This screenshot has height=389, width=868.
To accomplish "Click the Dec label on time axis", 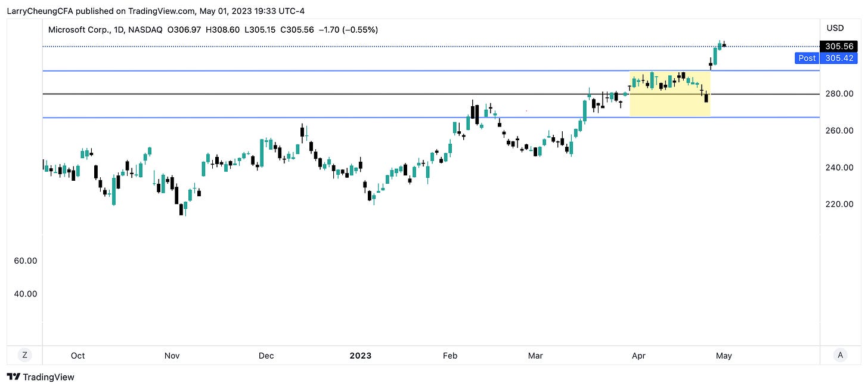I will coord(266,356).
